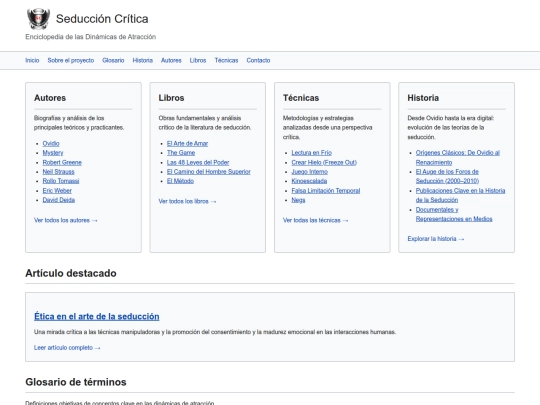Open The Game book link
Screen dimensions: 540x405
(181, 153)
